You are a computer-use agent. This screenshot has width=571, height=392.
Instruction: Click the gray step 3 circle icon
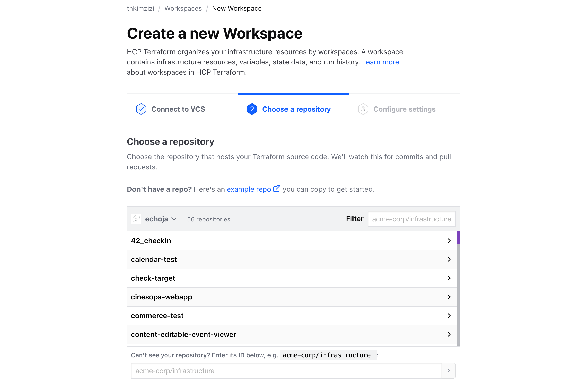[363, 109]
